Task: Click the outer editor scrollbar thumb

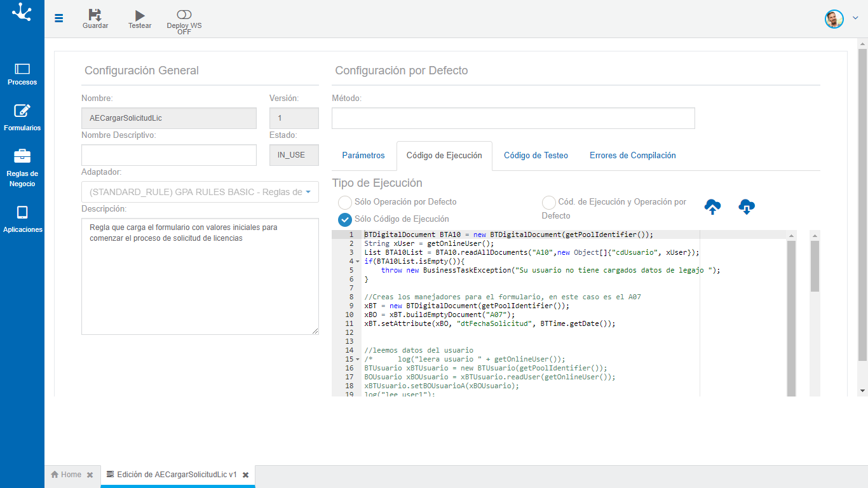Action: [x=815, y=266]
